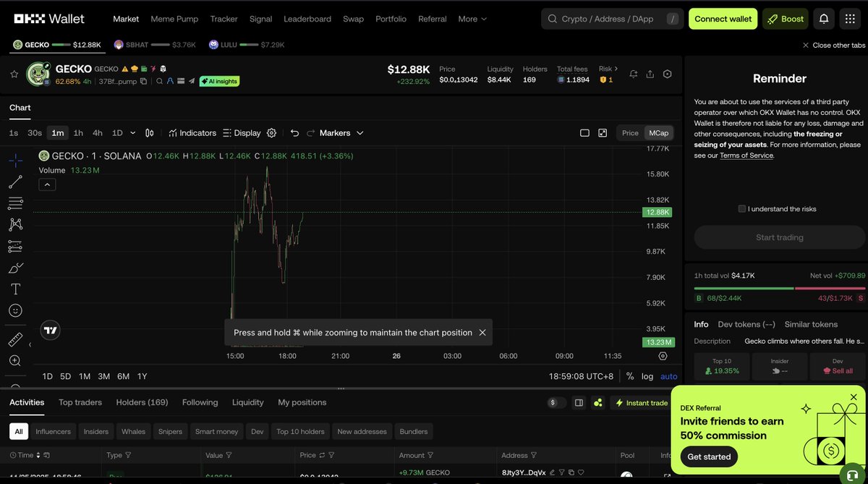Screen dimensions: 868x484
Task: Toggle chart fullscreen mode
Action: click(x=603, y=133)
